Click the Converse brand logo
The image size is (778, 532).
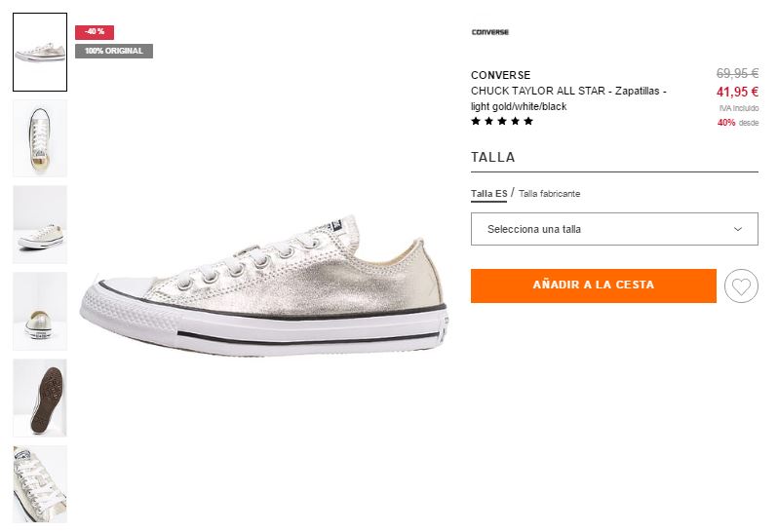[490, 32]
